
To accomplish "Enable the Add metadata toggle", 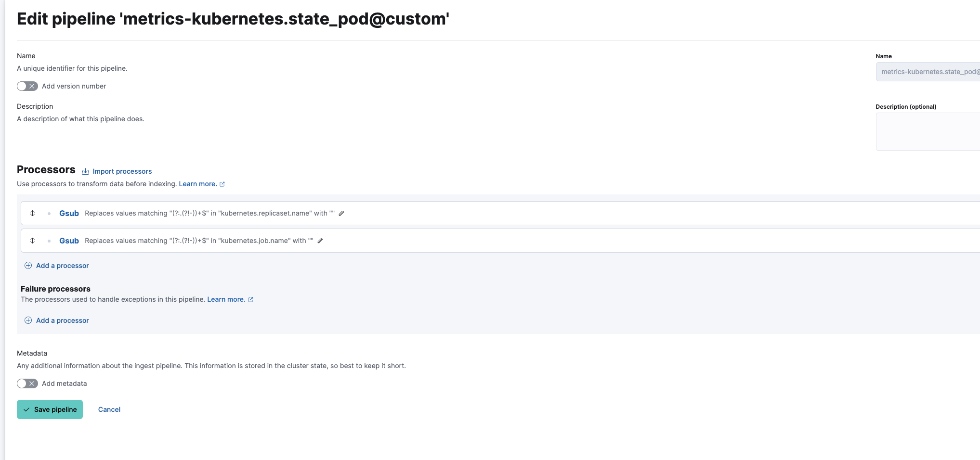I will tap(27, 383).
